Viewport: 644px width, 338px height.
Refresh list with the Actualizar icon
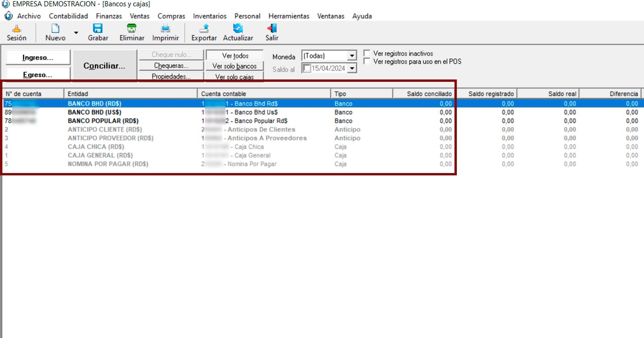[x=238, y=29]
